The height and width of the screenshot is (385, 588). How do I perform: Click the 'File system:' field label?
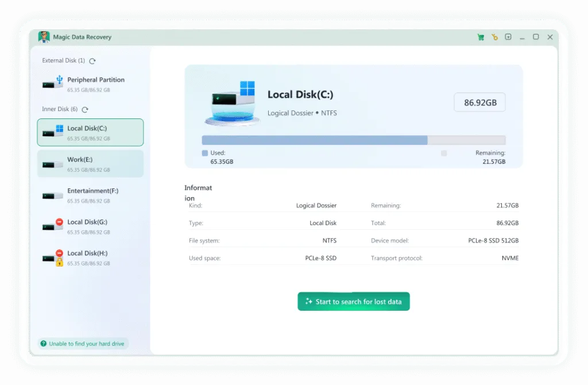(204, 241)
